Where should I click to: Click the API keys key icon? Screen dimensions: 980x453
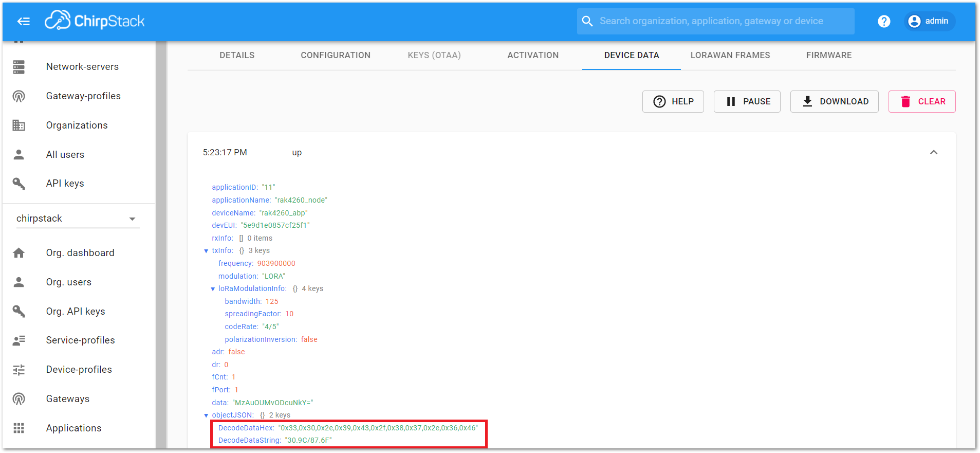coord(19,184)
